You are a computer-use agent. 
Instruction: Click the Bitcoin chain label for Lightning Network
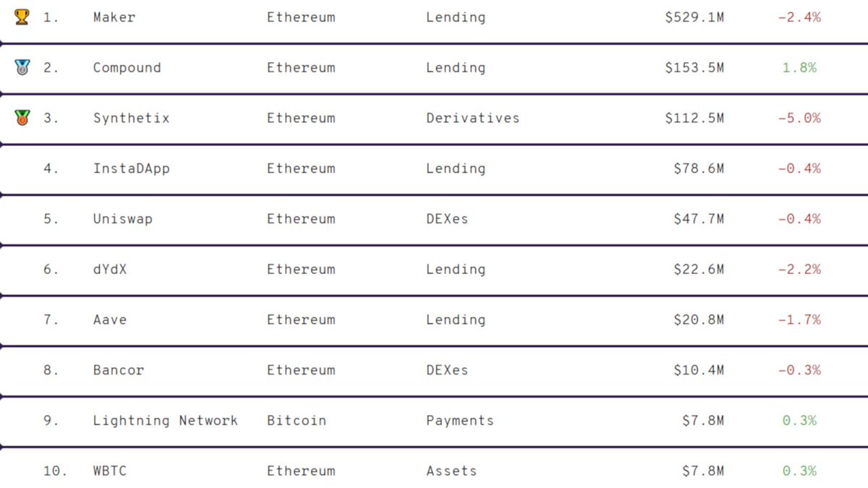[297, 421]
